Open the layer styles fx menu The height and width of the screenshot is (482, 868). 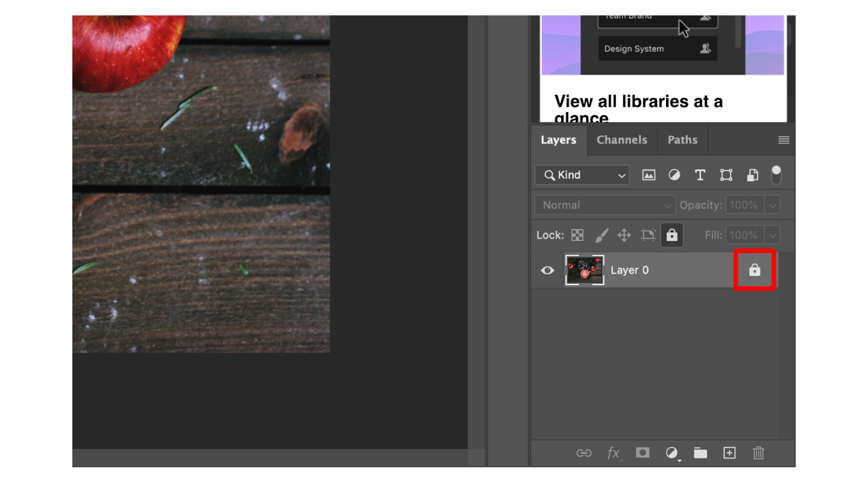coord(614,453)
